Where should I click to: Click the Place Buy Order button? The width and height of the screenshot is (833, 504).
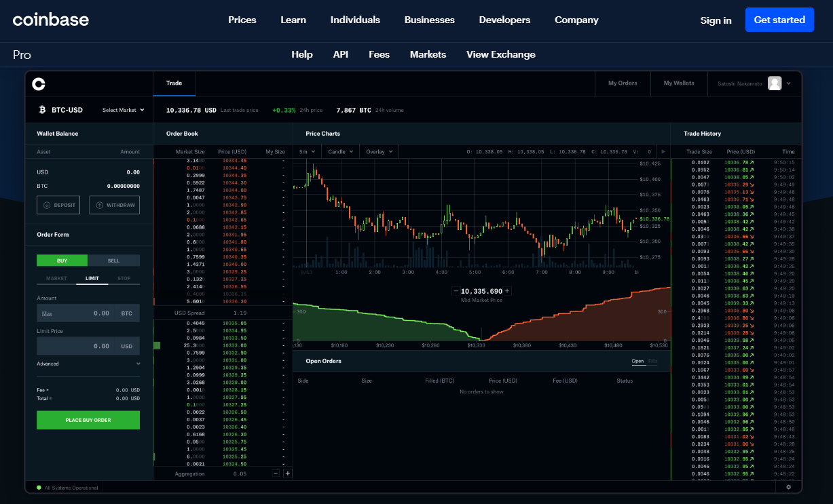[88, 420]
